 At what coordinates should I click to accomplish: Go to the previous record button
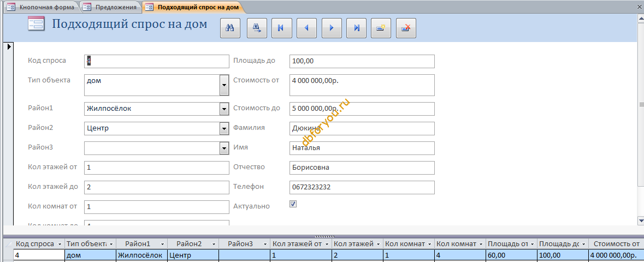coord(306,28)
